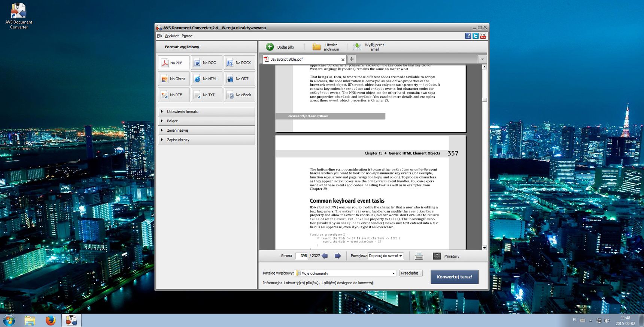Click the volume icon in system tray
This screenshot has width=644, height=327.
click(607, 321)
